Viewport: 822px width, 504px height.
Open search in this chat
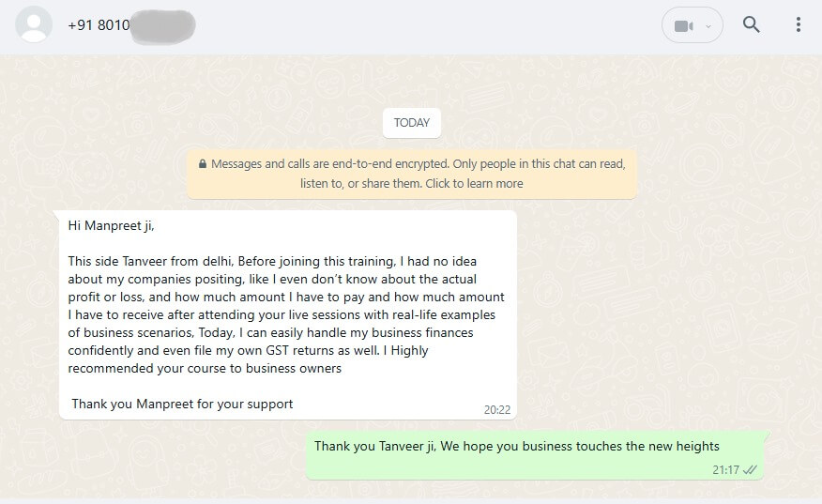752,25
